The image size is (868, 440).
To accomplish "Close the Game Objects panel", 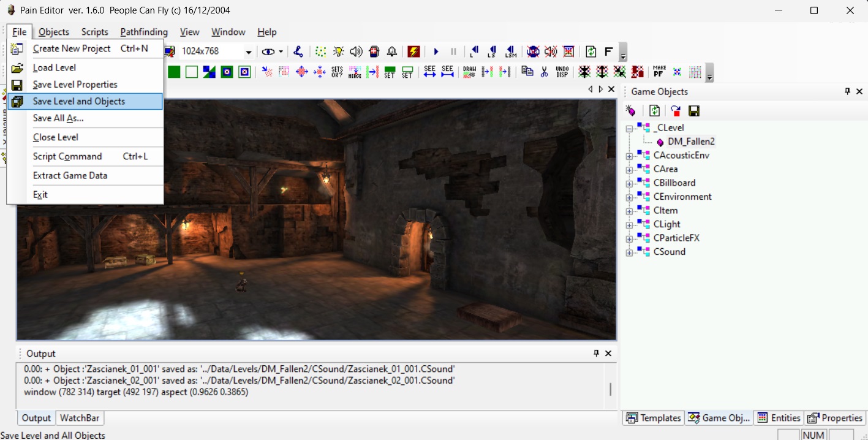I will point(859,91).
